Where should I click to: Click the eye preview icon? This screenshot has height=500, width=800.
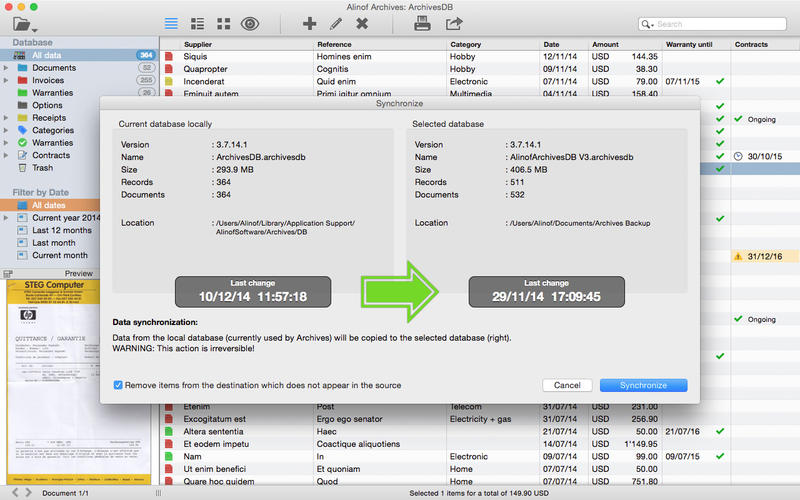[x=250, y=23]
